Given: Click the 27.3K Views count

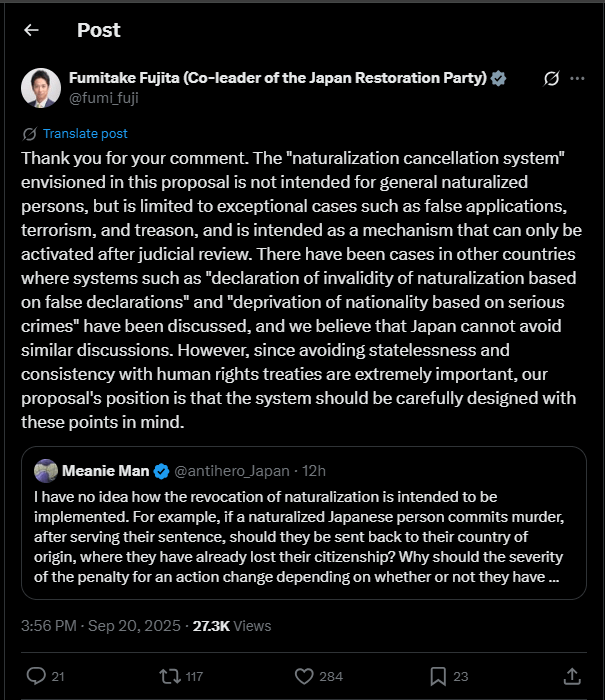Looking at the screenshot, I should click(231, 625).
